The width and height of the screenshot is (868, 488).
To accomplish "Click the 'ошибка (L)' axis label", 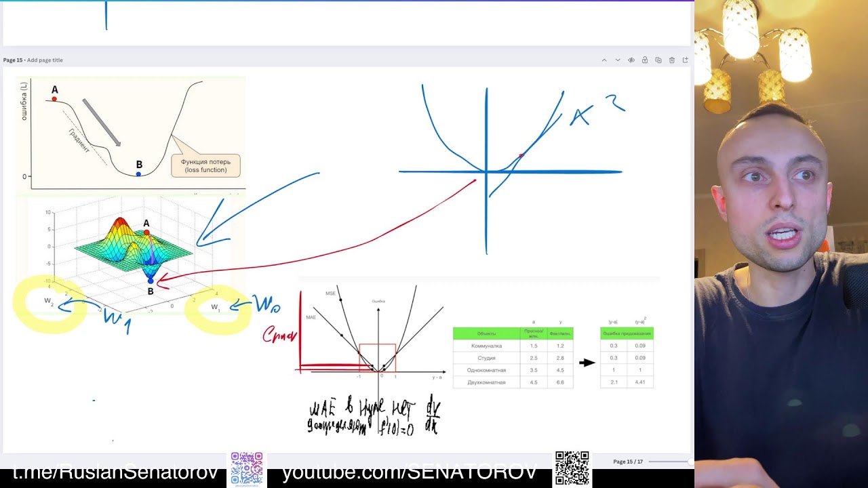I will pos(24,102).
